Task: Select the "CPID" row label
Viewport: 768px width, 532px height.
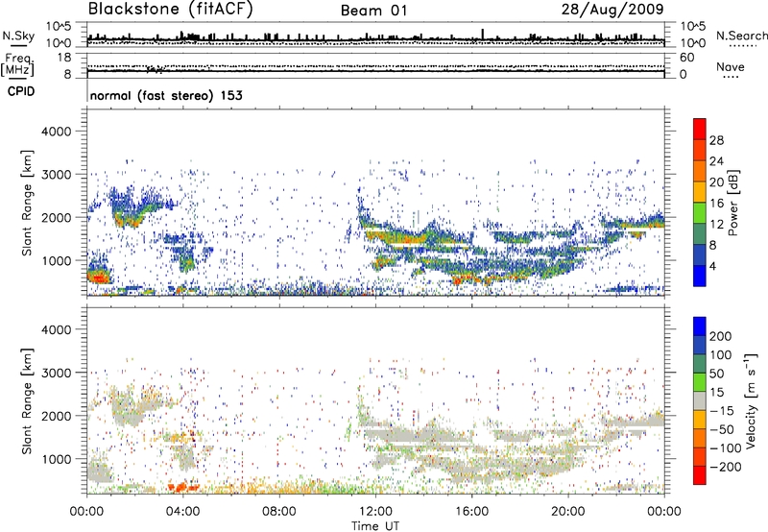Action: (21, 91)
